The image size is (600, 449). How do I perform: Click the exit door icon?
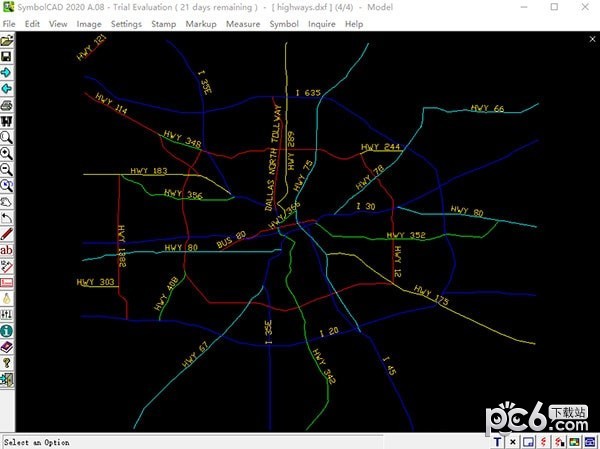[7, 378]
